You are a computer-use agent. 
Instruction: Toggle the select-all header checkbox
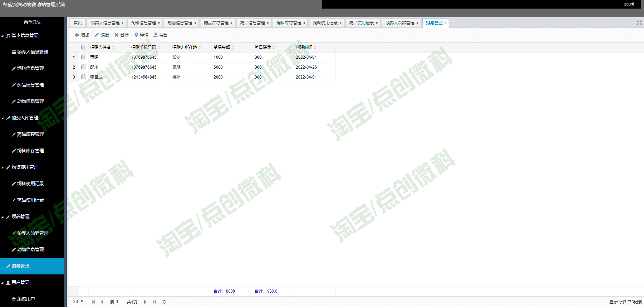84,47
